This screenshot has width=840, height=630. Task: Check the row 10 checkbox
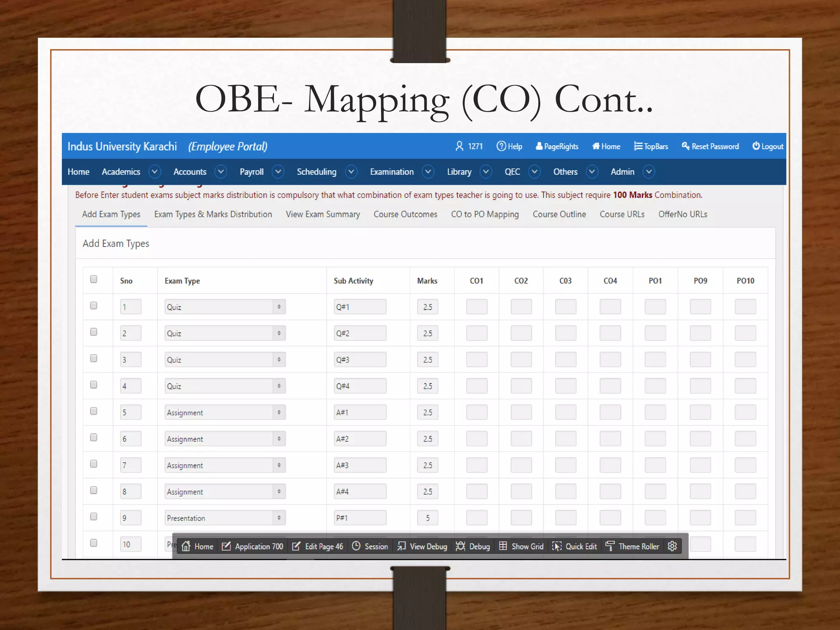click(94, 543)
